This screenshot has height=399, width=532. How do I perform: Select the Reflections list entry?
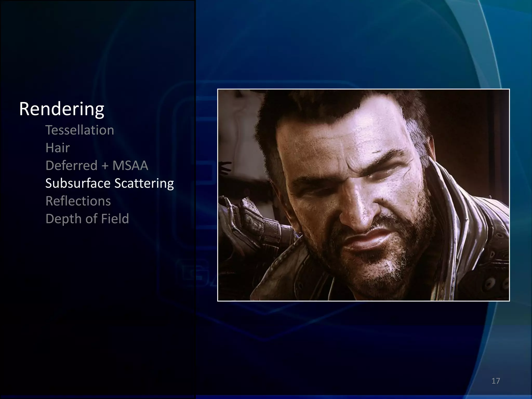(x=78, y=201)
